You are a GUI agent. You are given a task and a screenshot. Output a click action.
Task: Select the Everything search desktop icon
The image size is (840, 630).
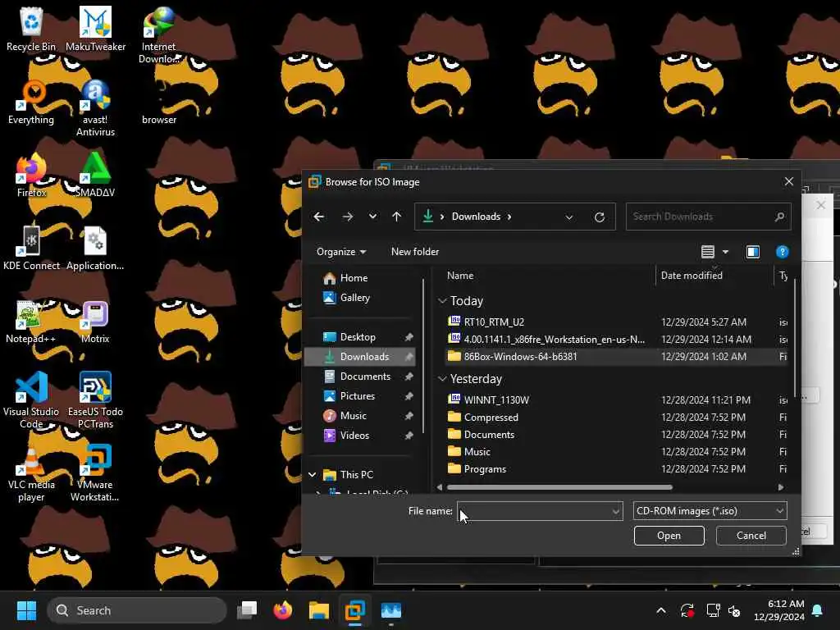pyautogui.click(x=31, y=103)
